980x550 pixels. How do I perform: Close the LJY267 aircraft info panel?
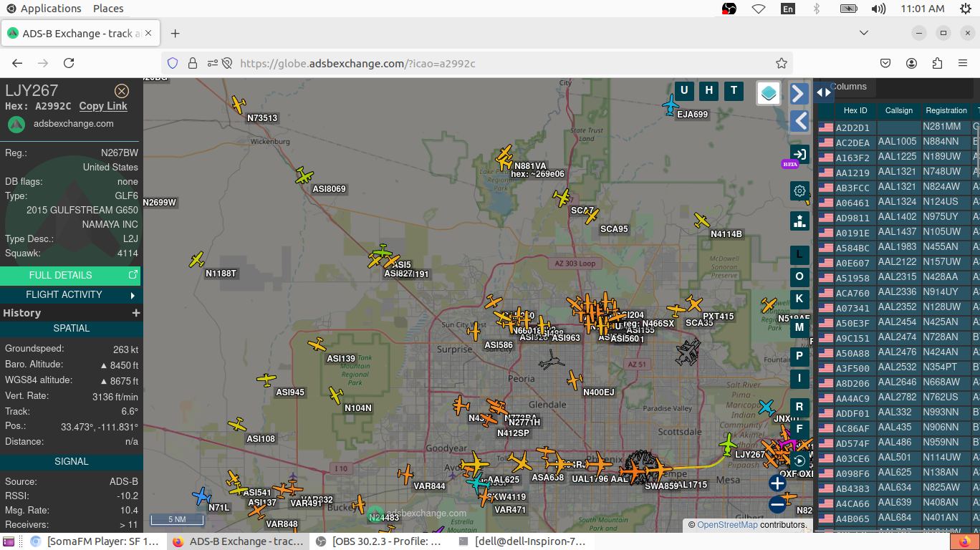coord(122,91)
